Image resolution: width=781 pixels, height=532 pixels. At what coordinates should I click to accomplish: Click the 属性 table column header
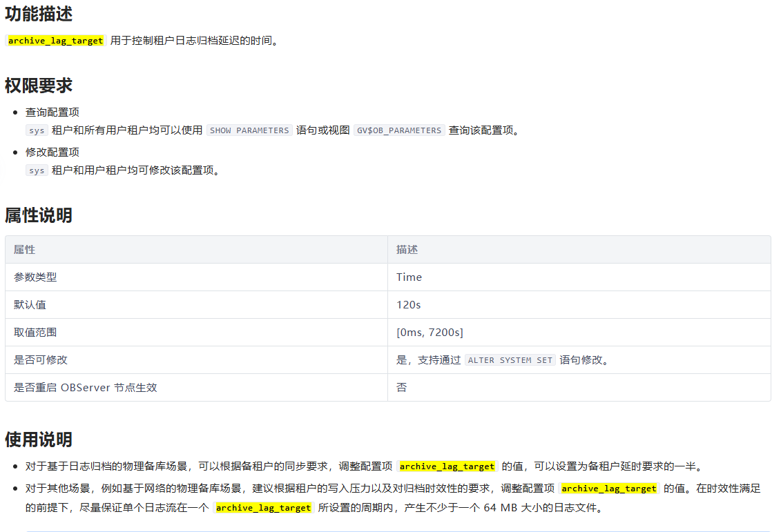(x=196, y=250)
